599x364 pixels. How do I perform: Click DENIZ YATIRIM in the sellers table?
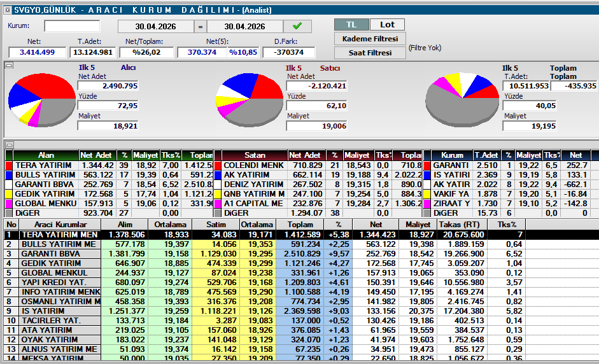[253, 185]
